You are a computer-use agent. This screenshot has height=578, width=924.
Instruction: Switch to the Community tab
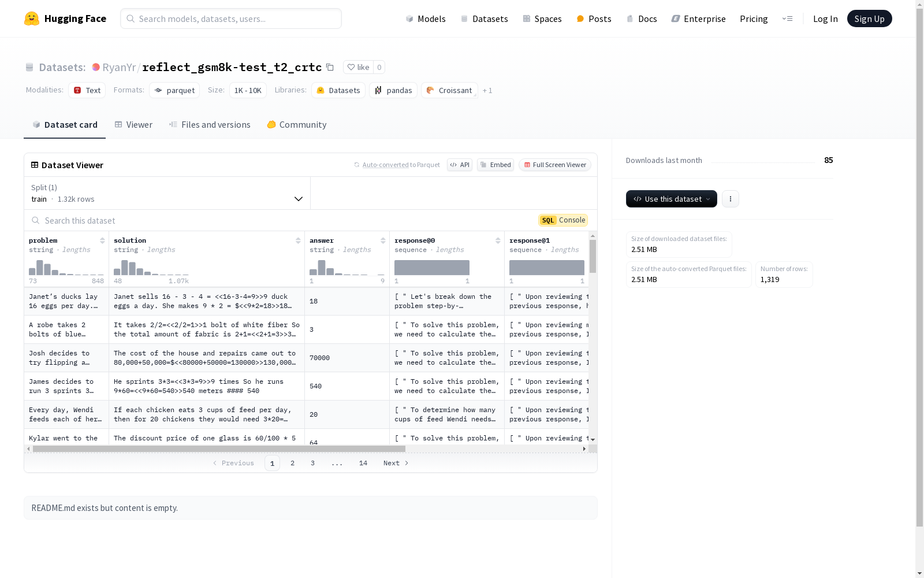297,125
